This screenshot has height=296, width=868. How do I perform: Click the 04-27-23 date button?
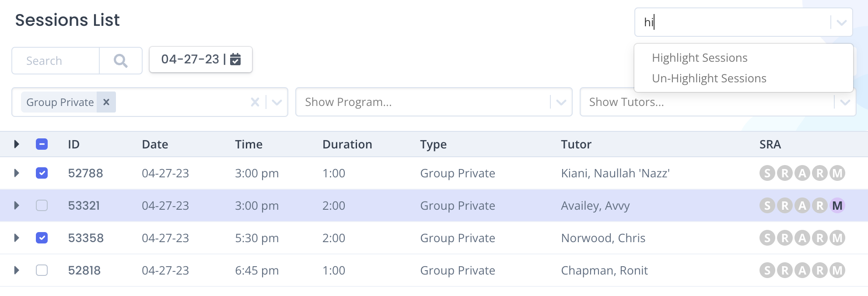pos(201,60)
